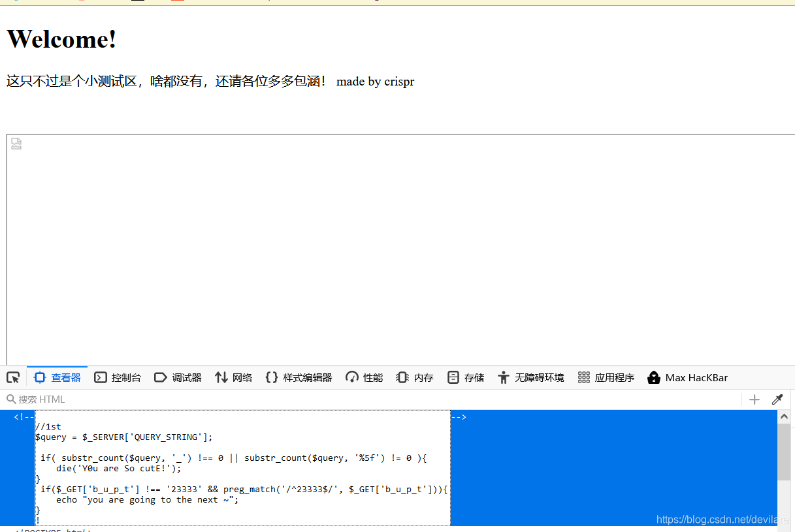Click the '//1st' comment line
Screen dimensions: 795x532
click(48, 426)
